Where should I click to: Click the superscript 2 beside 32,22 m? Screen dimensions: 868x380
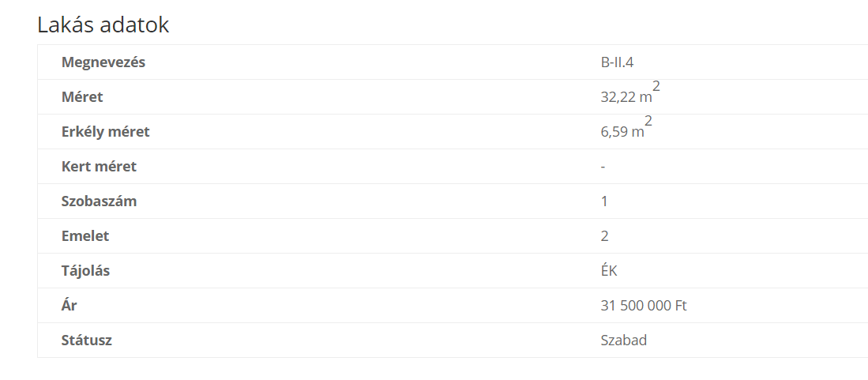pos(656,86)
